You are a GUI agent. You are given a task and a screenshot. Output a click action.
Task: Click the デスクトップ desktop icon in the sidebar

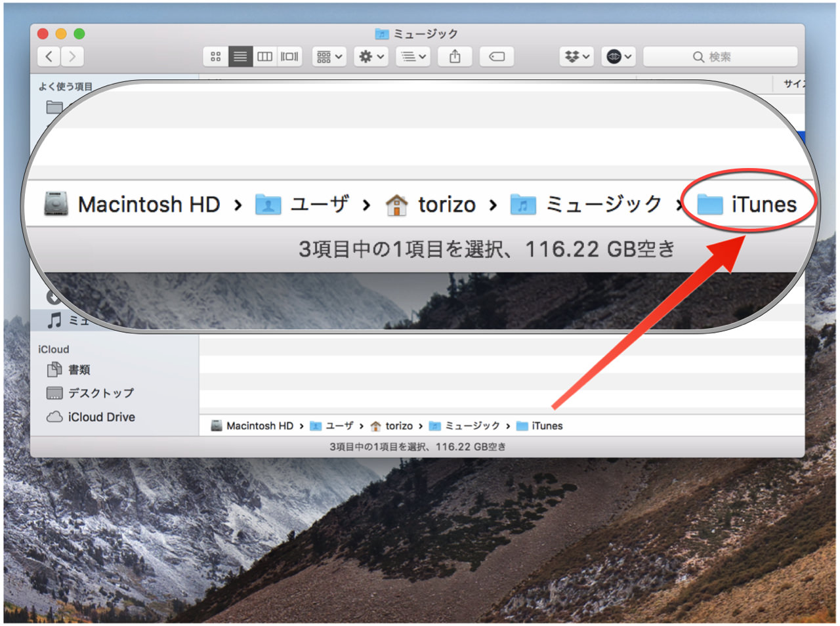pos(54,393)
